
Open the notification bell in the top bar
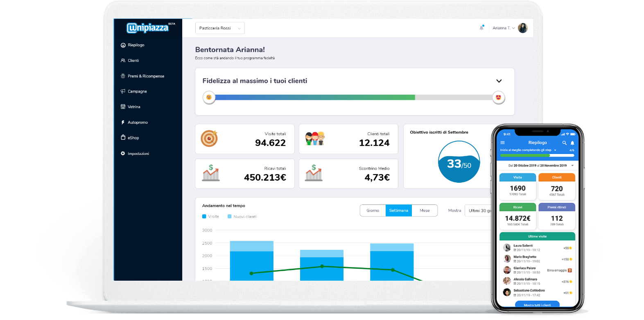[x=481, y=28]
